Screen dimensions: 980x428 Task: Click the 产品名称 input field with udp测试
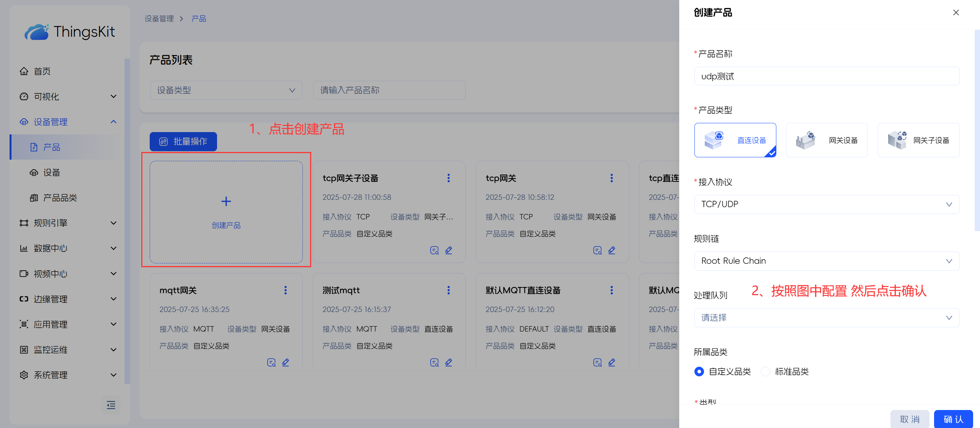[x=826, y=76]
